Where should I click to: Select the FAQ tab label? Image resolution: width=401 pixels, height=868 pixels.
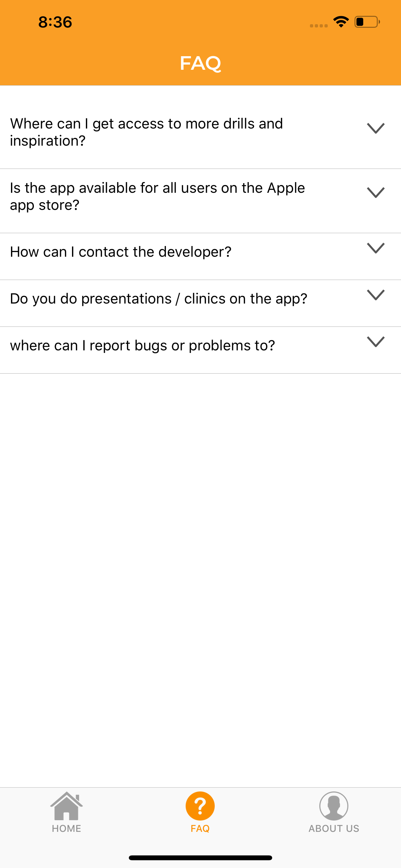point(200,829)
